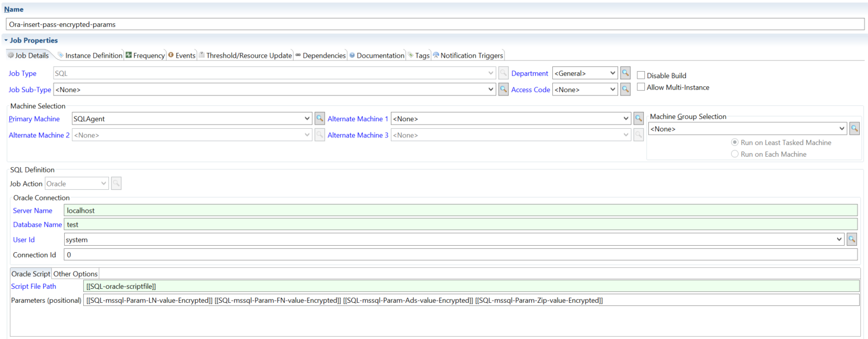This screenshot has width=868, height=339.
Task: Select the Oracle Script tab
Action: 31,274
